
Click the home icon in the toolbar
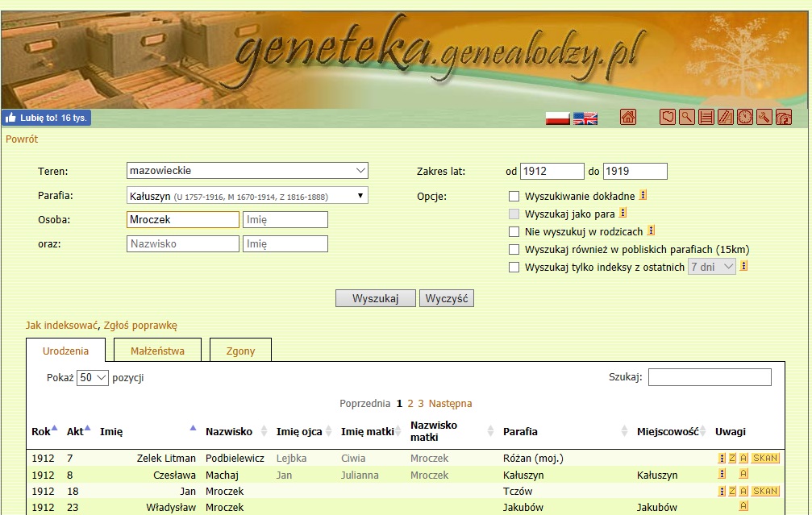[x=628, y=118]
